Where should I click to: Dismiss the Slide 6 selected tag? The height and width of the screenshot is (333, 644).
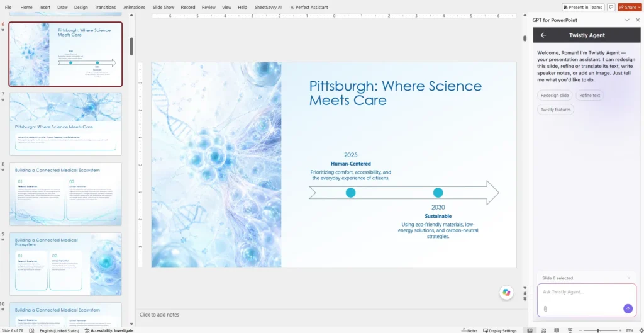tap(628, 278)
